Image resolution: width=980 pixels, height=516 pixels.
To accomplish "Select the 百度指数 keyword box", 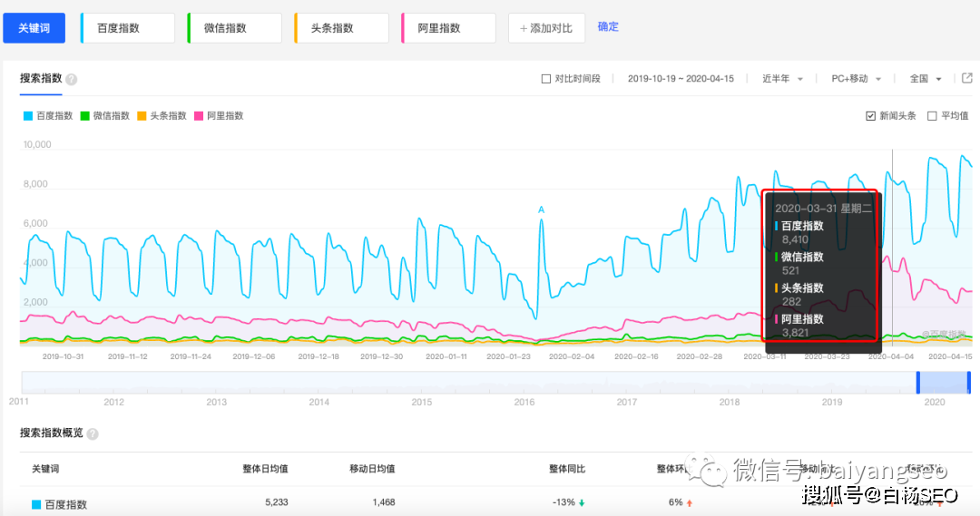I will (128, 28).
